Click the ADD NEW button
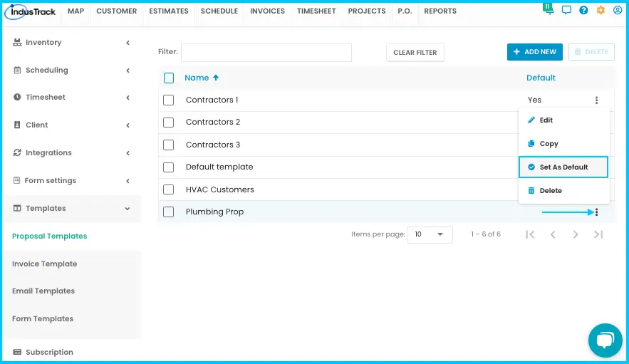Viewport: 629px width, 364px height. click(535, 52)
